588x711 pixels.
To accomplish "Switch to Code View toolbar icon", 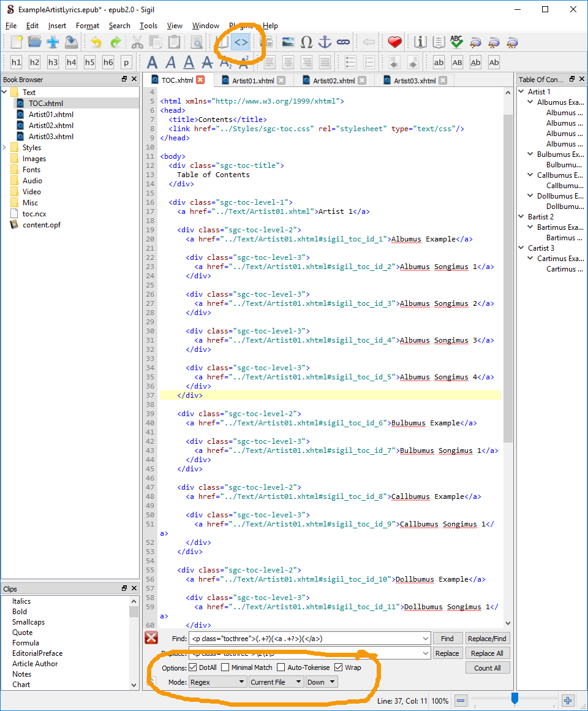I will coord(242,42).
